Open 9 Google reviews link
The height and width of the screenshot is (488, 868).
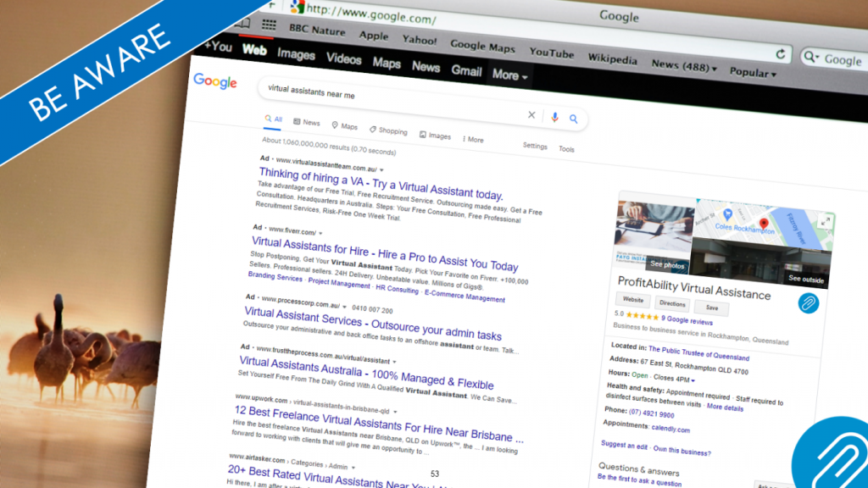[x=687, y=320]
